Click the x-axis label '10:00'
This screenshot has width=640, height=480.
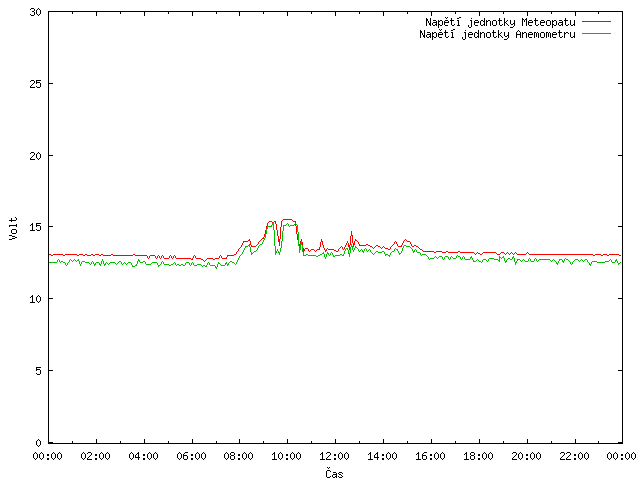pyautogui.click(x=287, y=456)
